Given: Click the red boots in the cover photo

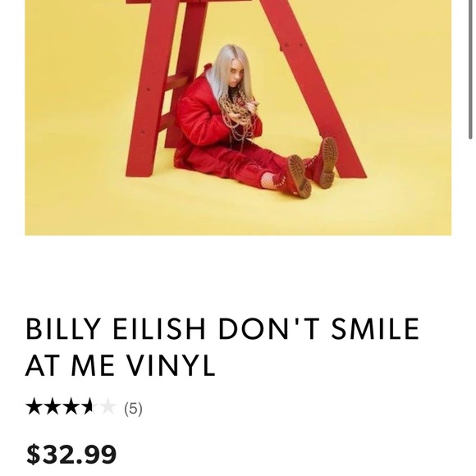Looking at the screenshot, I should [313, 167].
